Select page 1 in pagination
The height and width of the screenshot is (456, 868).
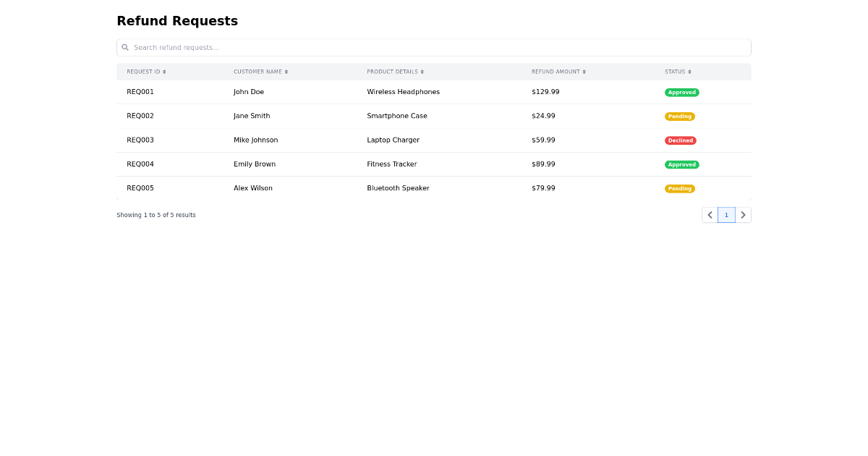[726, 215]
